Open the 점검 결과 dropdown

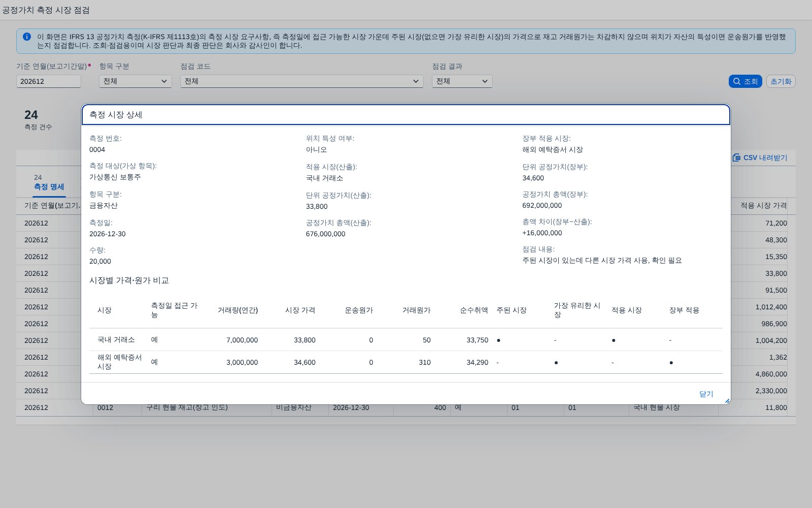pyautogui.click(x=462, y=81)
